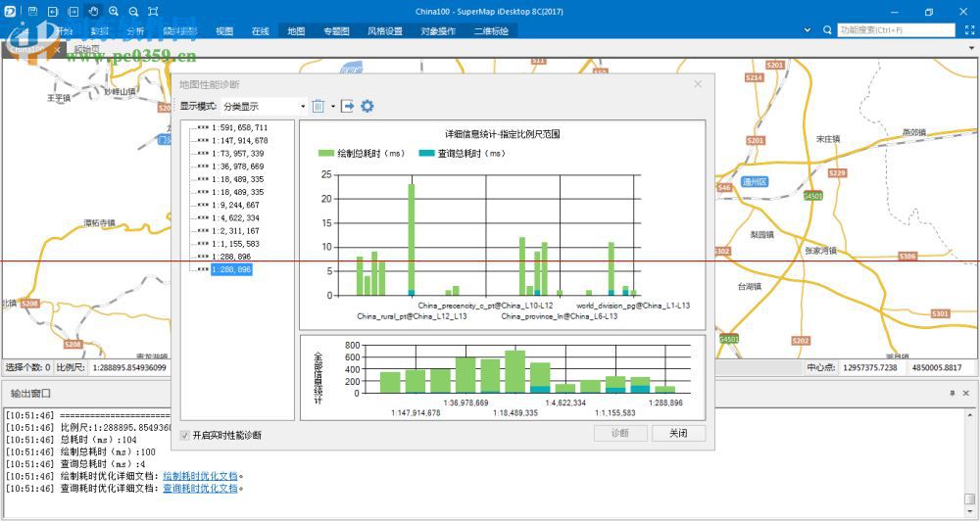Open the 地图 ribbon tab
This screenshot has width=980, height=521.
click(x=296, y=31)
